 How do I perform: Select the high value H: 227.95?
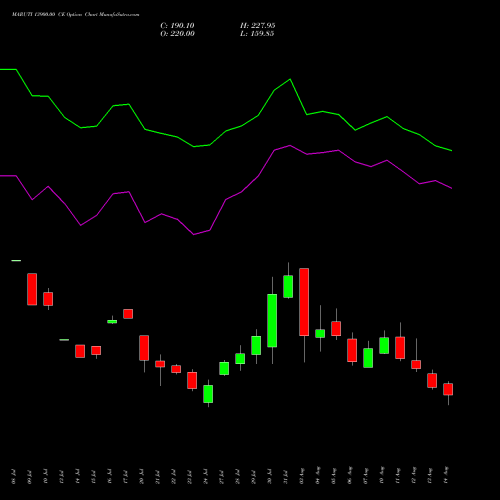[x=258, y=26]
